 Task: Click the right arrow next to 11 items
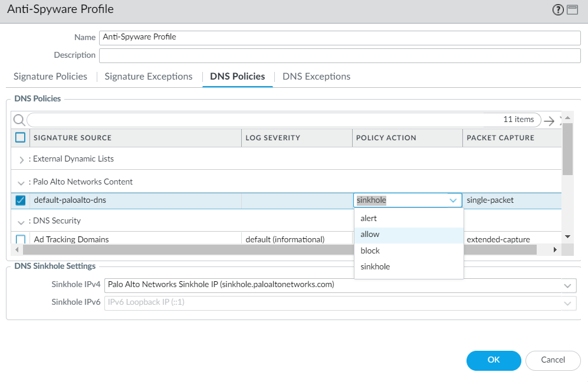tap(550, 120)
